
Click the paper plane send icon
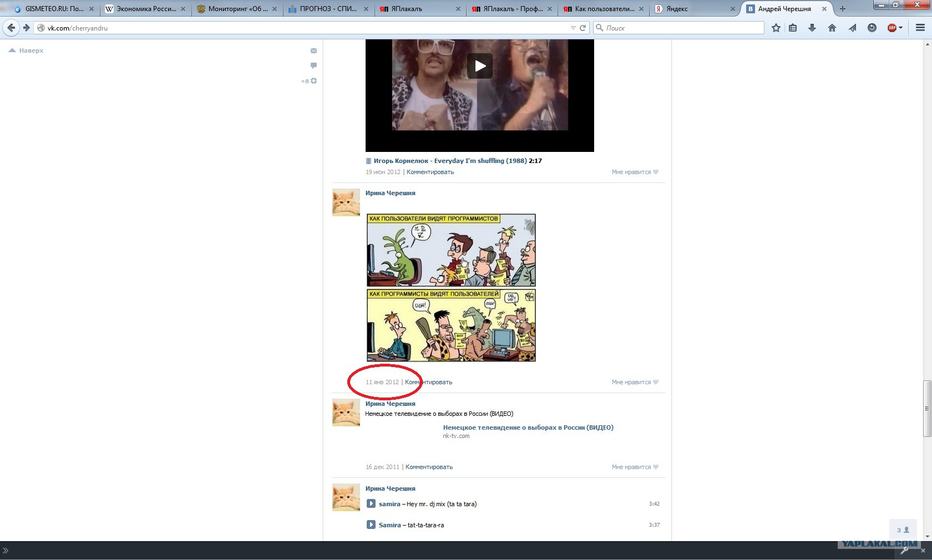[x=852, y=28]
